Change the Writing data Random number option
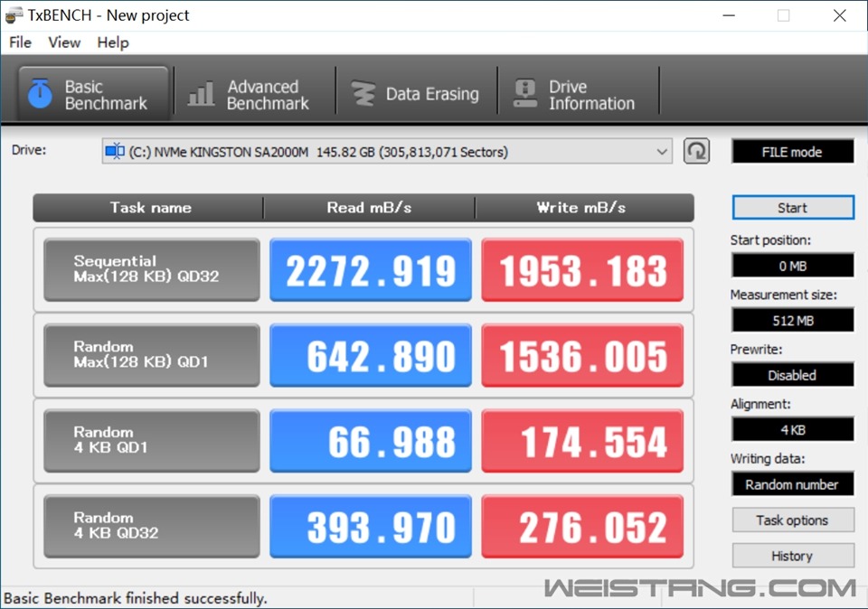Screen dimensions: 868x609 pyautogui.click(x=792, y=484)
